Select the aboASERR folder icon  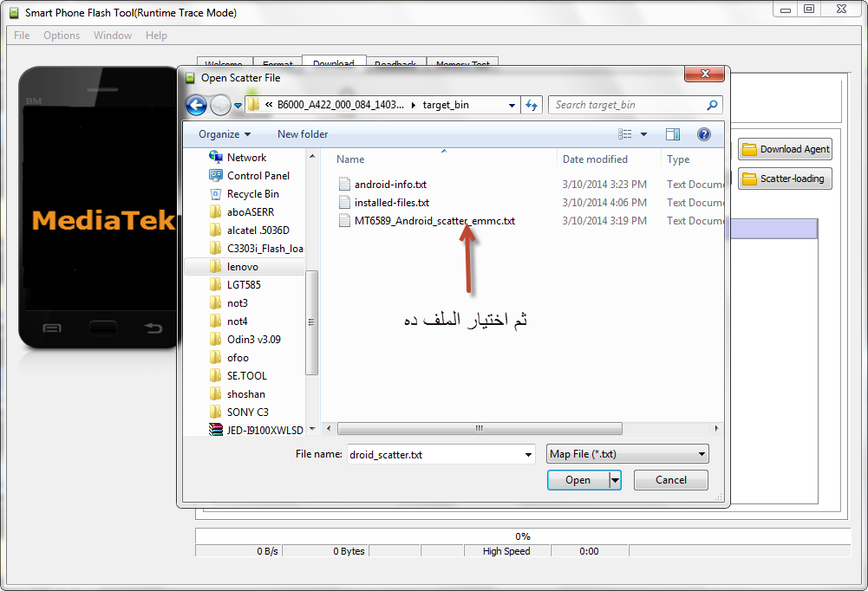[x=215, y=212]
